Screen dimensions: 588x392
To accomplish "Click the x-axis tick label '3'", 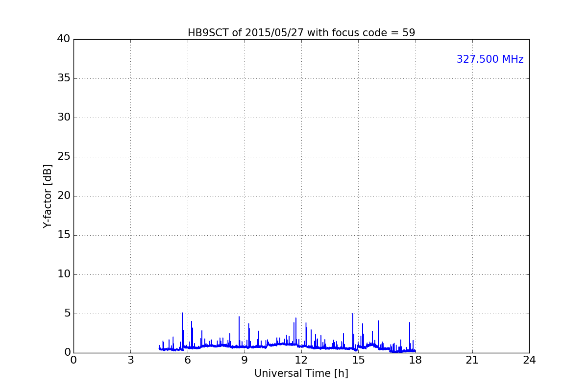I will coord(130,360).
